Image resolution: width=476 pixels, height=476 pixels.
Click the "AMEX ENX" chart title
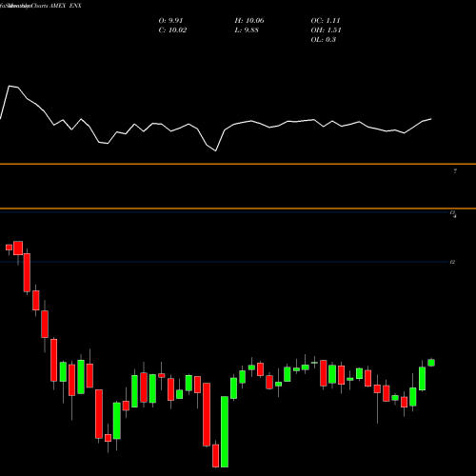pyautogui.click(x=66, y=6)
